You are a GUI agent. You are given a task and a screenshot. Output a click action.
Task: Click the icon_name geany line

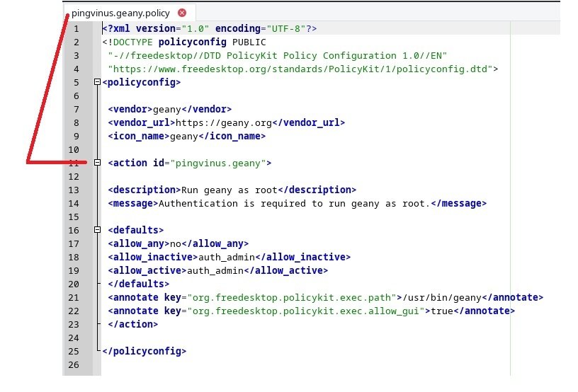(x=186, y=136)
